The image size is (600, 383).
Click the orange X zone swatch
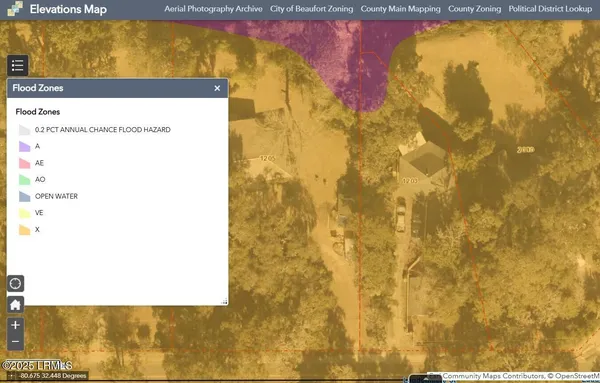point(24,230)
